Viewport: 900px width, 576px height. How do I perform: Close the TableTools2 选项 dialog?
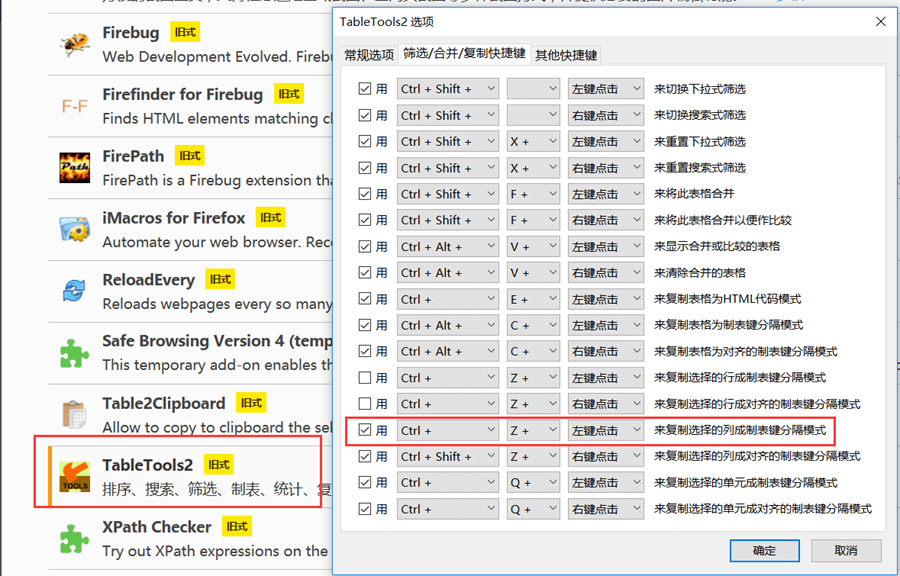[x=880, y=21]
